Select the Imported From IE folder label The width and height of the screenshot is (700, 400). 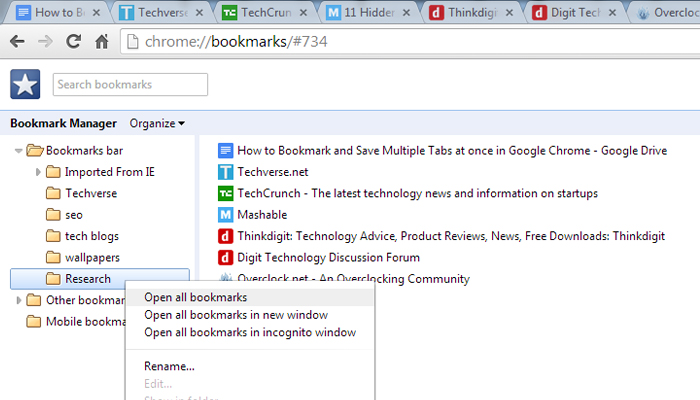click(110, 172)
